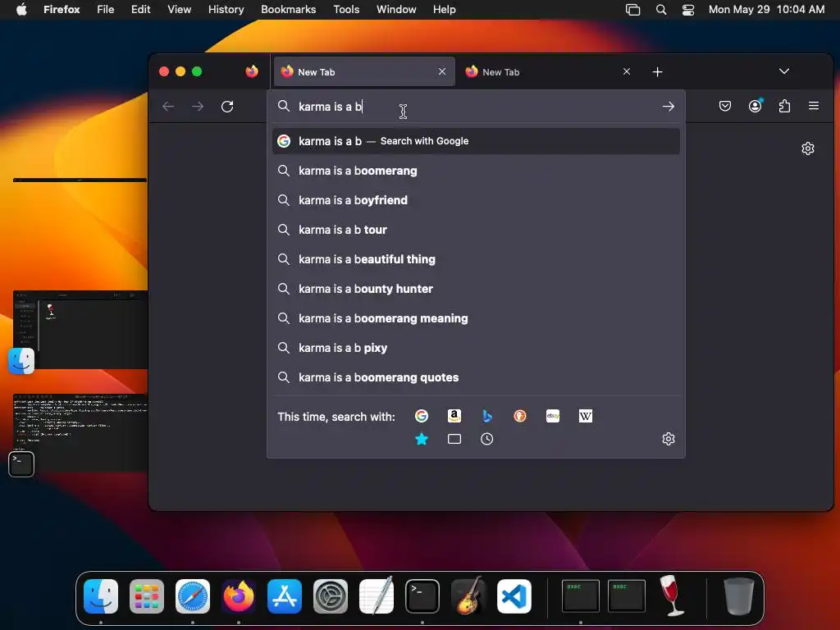The image size is (840, 630).
Task: Open the Help menu
Action: (x=444, y=10)
